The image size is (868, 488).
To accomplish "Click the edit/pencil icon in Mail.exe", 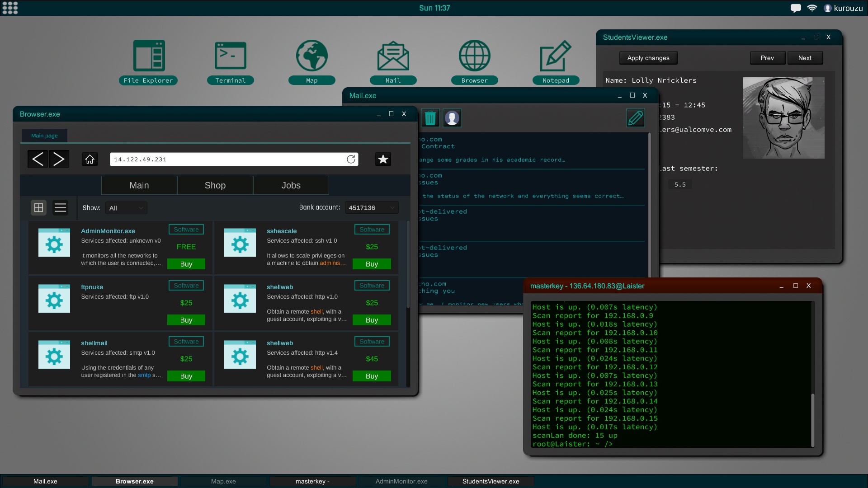I will pyautogui.click(x=634, y=117).
